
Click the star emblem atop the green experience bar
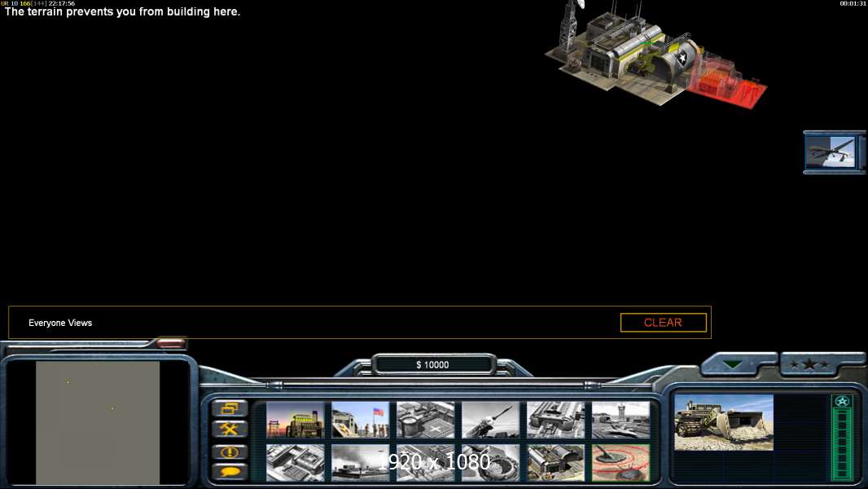point(842,402)
